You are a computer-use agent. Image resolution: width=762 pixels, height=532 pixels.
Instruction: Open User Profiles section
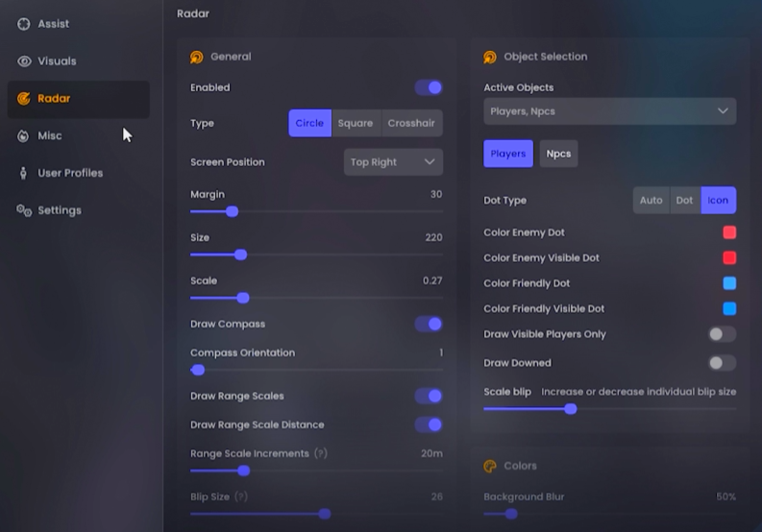pyautogui.click(x=78, y=173)
